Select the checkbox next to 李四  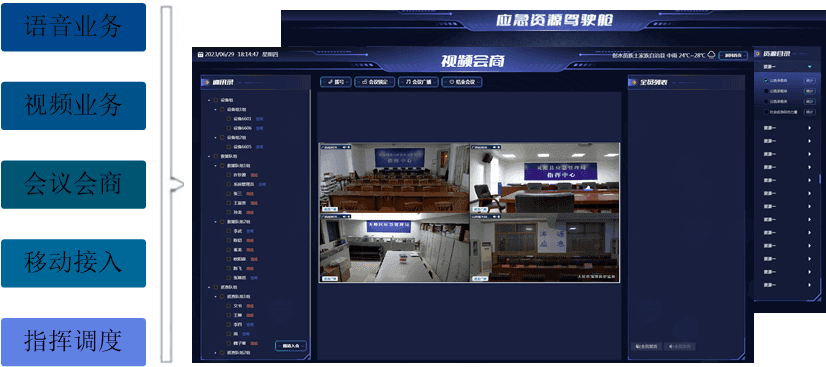[229, 324]
